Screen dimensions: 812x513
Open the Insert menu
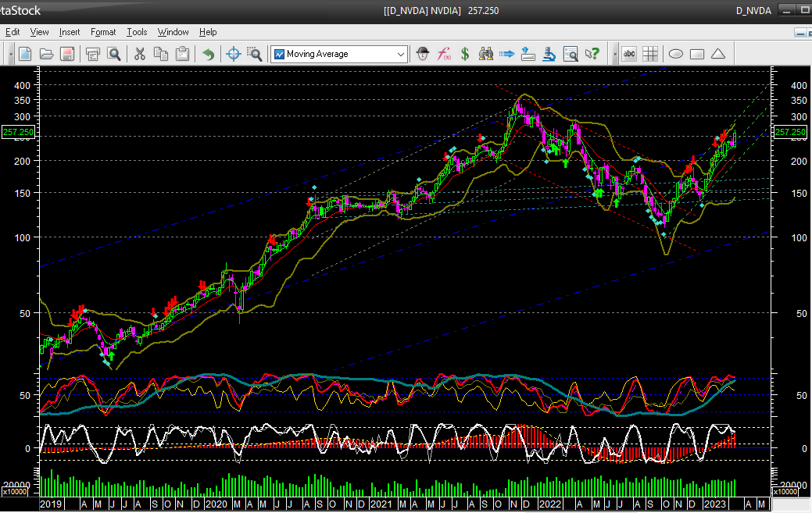pos(70,32)
